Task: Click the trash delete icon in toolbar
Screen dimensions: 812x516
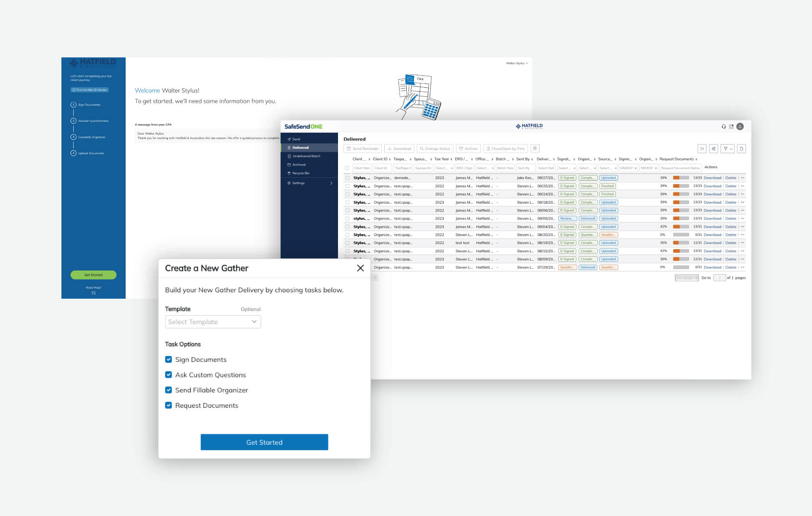Action: click(x=535, y=149)
